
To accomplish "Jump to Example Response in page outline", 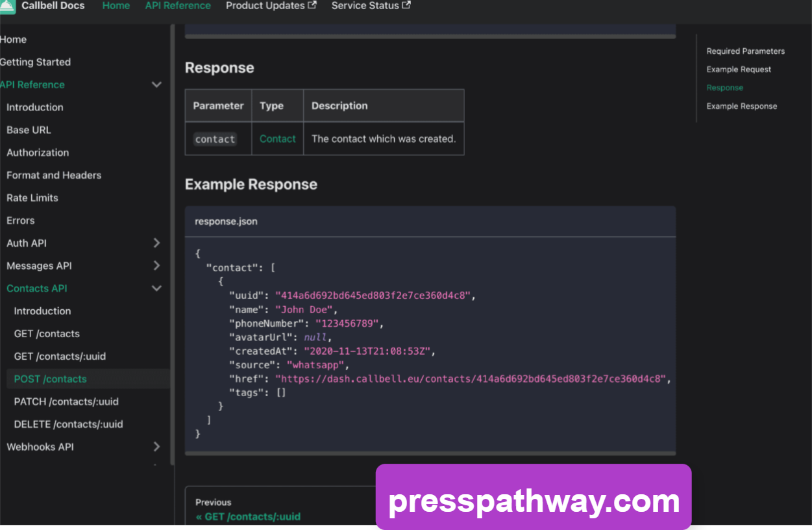I will click(x=741, y=107).
